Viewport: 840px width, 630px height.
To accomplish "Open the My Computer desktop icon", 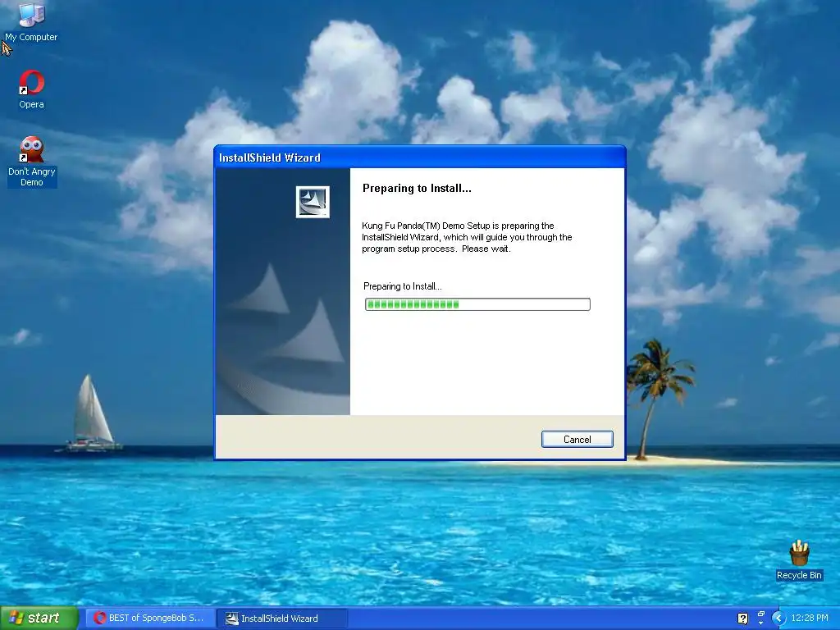I will click(31, 21).
